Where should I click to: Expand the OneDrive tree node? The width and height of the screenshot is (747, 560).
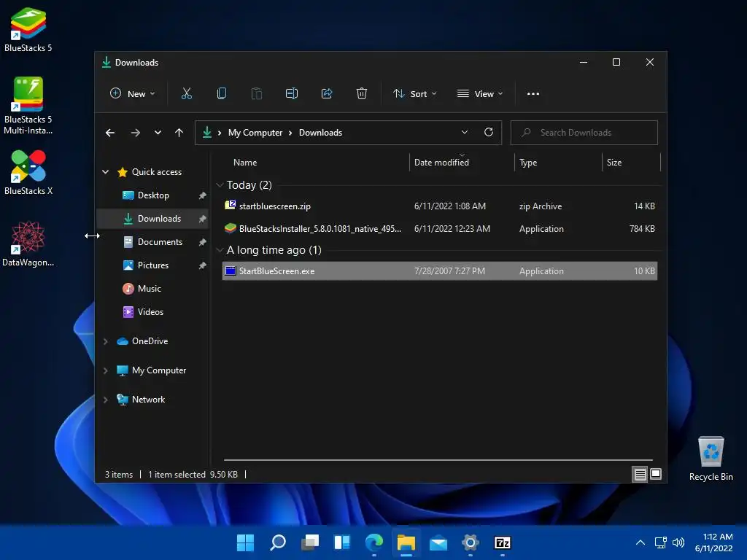105,341
